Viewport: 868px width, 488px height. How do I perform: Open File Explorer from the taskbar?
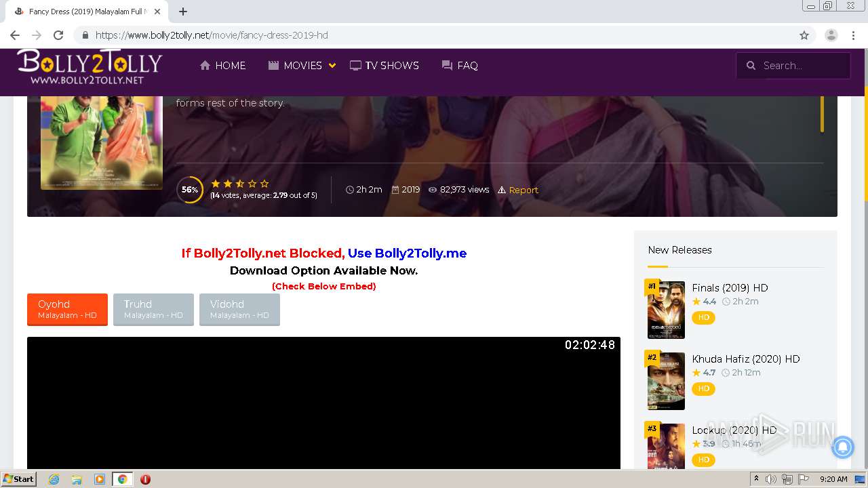click(x=77, y=479)
